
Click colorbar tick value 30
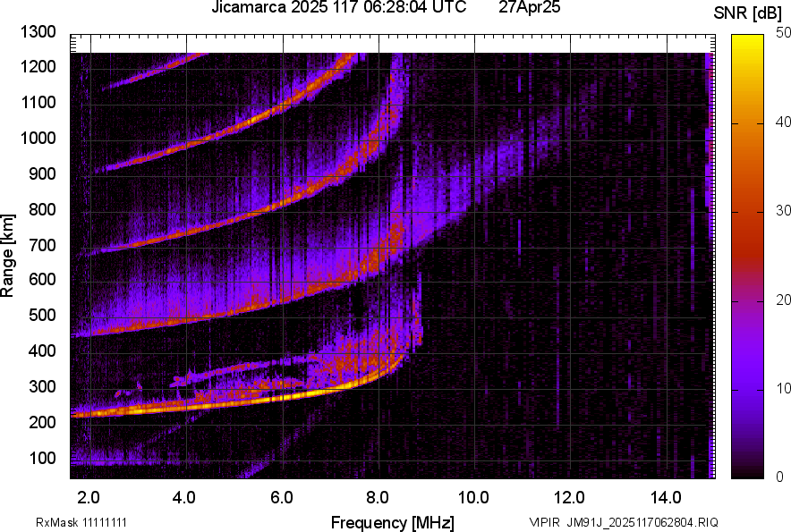coord(784,211)
